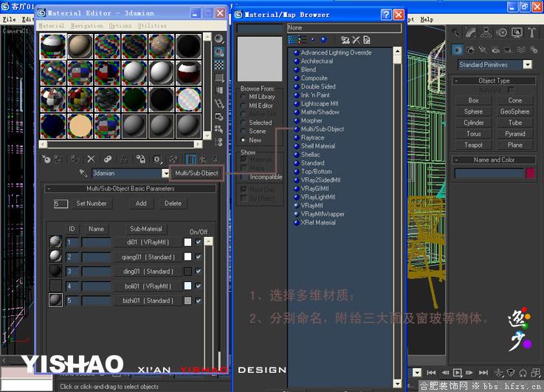Screen dimensions: 544x392
Task: Click View List icon in Material/Map Browser
Action: tap(293, 40)
